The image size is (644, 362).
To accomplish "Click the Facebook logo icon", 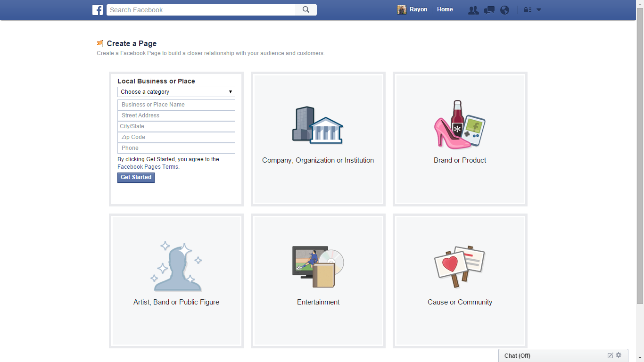I will 98,10.
